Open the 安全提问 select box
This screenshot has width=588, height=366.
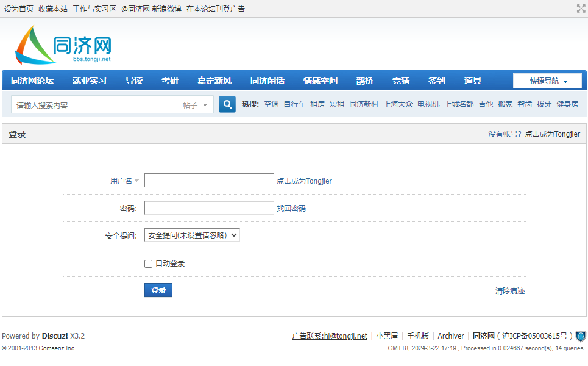192,235
